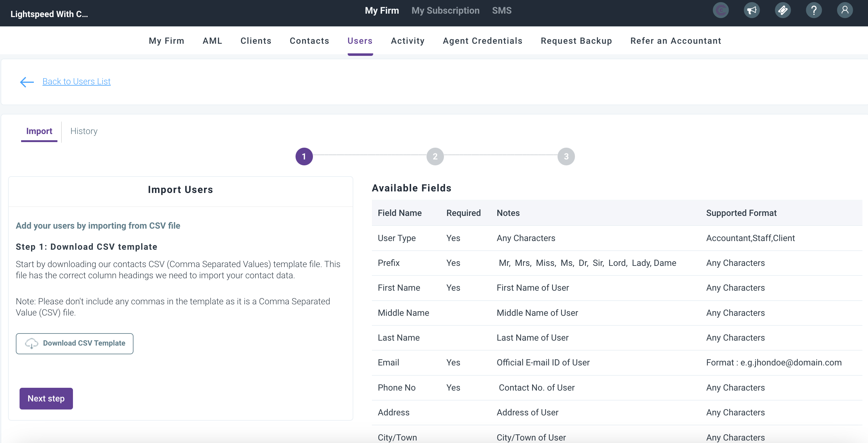The image size is (868, 443).
Task: Select the Import tab
Action: pyautogui.click(x=39, y=131)
